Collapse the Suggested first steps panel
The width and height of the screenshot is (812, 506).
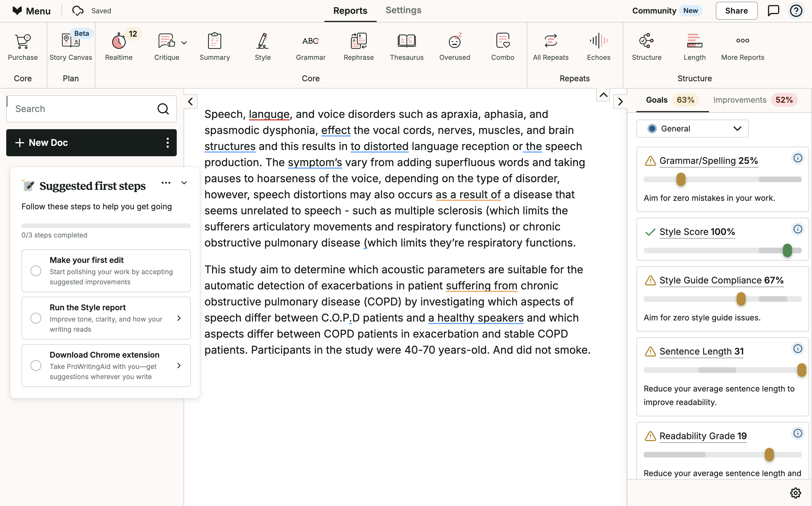(x=184, y=183)
